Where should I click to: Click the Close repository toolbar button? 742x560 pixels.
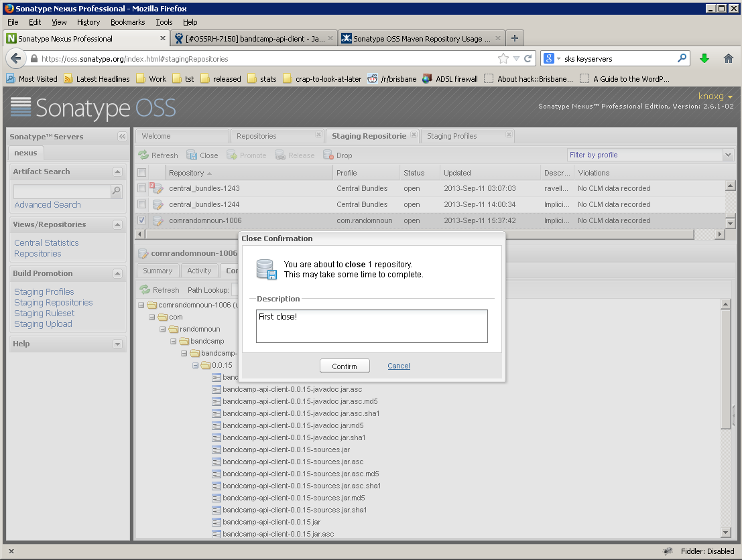202,155
